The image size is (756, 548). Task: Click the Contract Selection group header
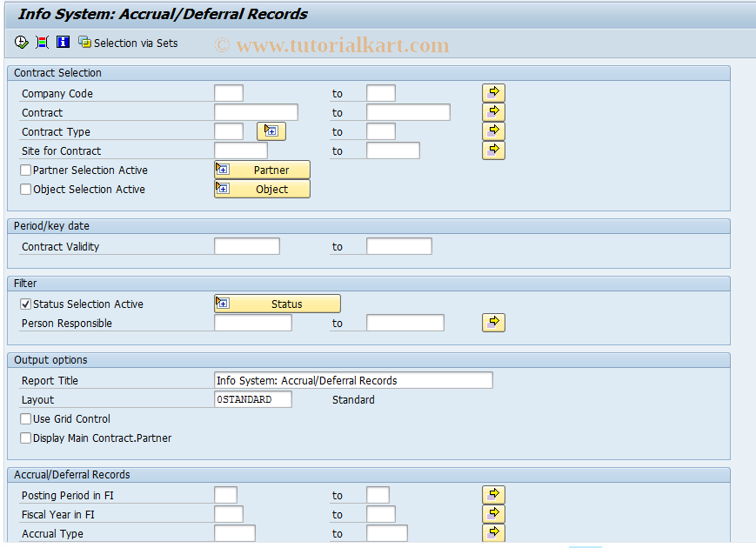click(369, 73)
